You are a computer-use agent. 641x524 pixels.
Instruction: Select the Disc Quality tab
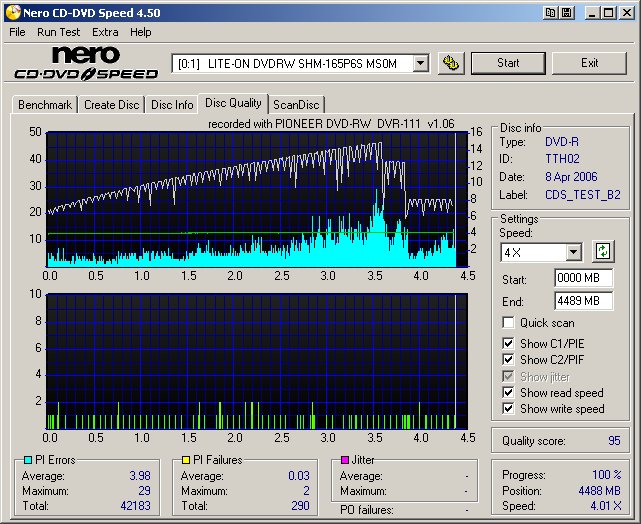(x=233, y=103)
